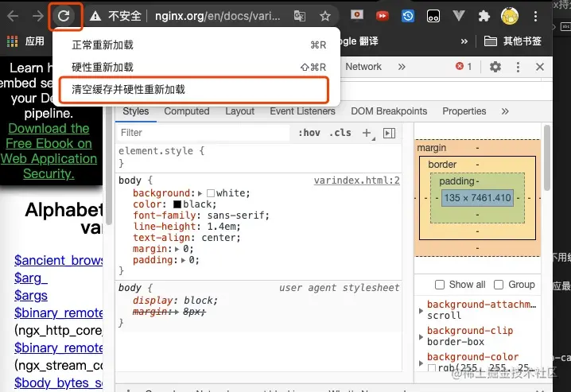Click the red DevTools error count badge
The width and height of the screenshot is (571, 392).
464,67
